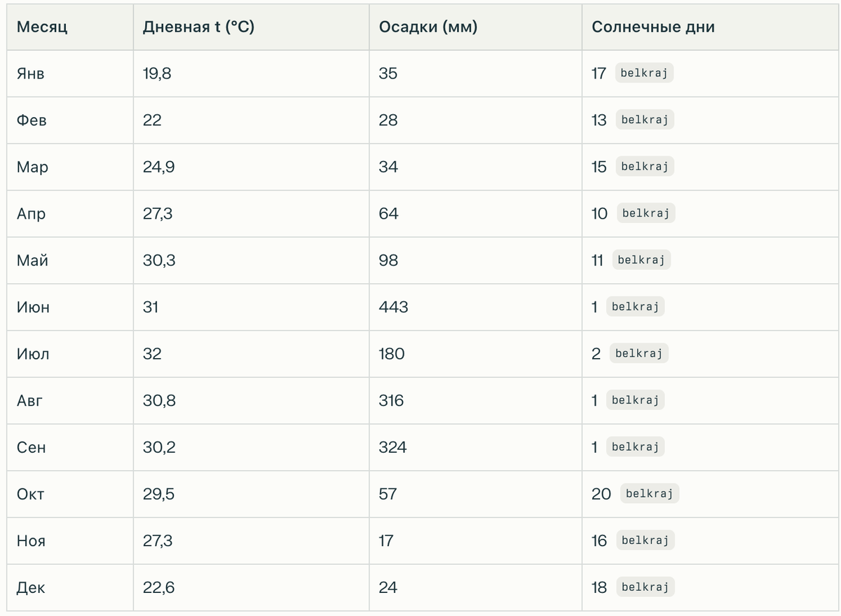
Task: Select the belkraj badge in Авг row
Action: [635, 400]
